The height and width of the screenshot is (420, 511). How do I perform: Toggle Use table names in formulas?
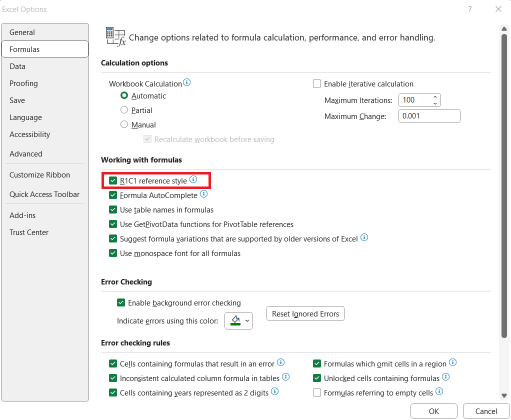point(113,210)
